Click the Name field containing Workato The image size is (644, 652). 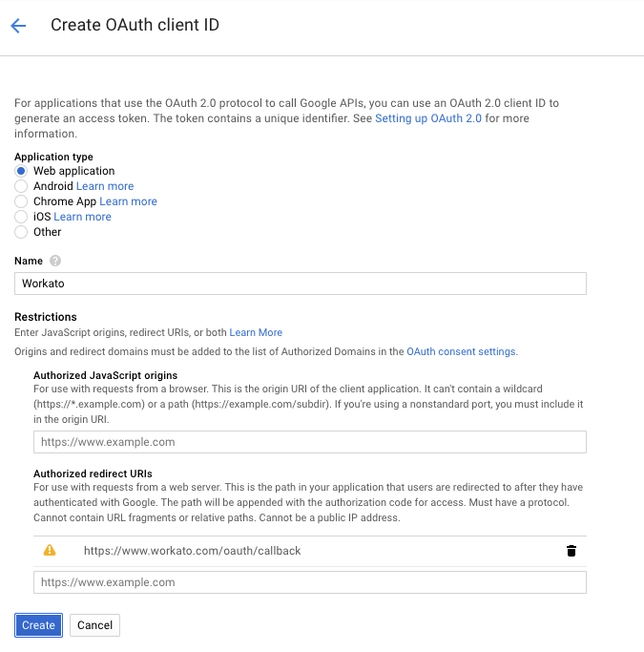click(x=301, y=284)
